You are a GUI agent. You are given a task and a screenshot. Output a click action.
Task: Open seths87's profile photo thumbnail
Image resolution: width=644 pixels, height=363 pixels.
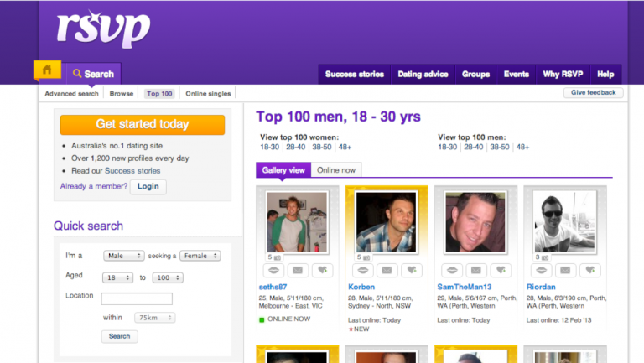click(297, 222)
